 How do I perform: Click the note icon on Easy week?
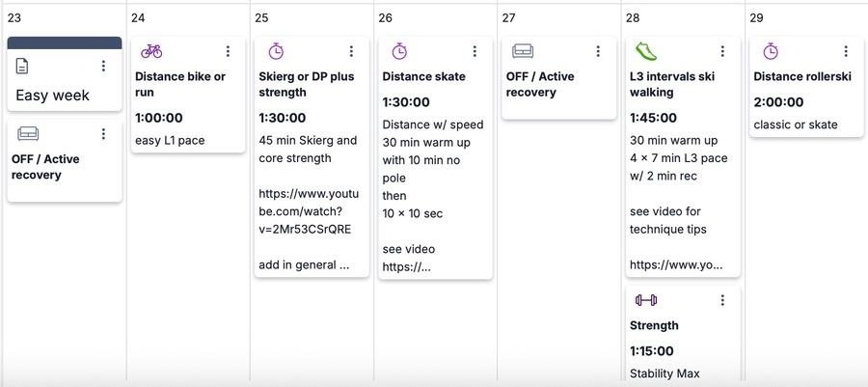pos(22,66)
